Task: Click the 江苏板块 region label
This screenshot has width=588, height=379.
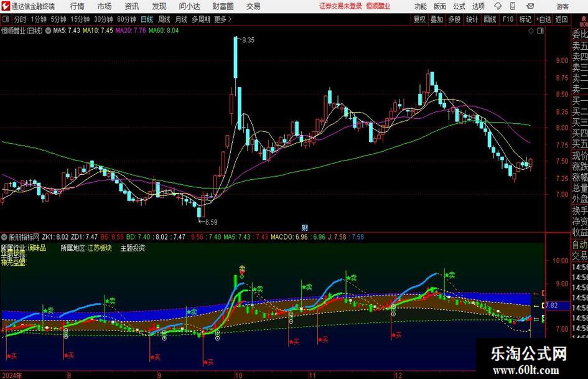Action: [x=100, y=248]
